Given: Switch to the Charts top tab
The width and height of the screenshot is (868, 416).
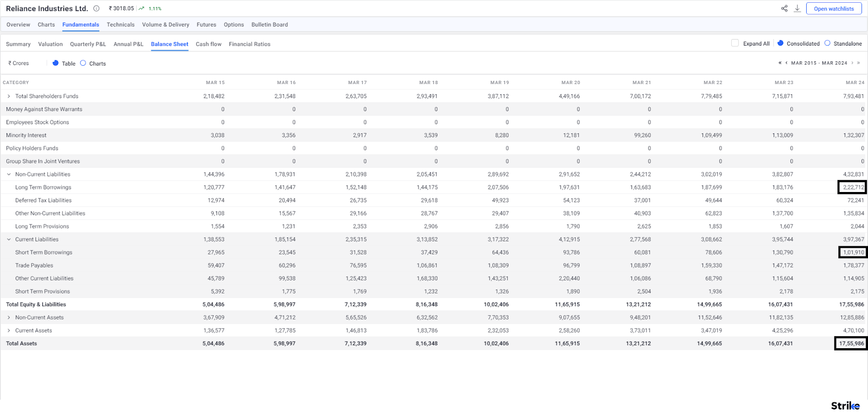Looking at the screenshot, I should [x=46, y=24].
